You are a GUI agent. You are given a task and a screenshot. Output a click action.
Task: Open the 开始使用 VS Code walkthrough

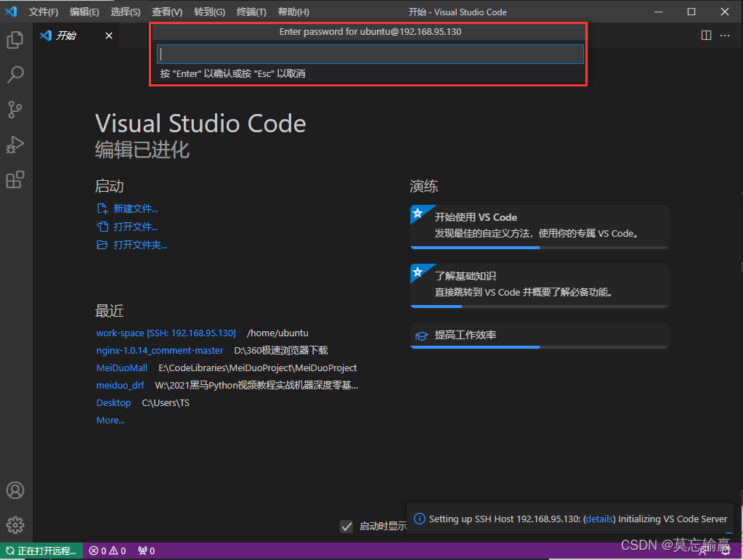pos(539,225)
